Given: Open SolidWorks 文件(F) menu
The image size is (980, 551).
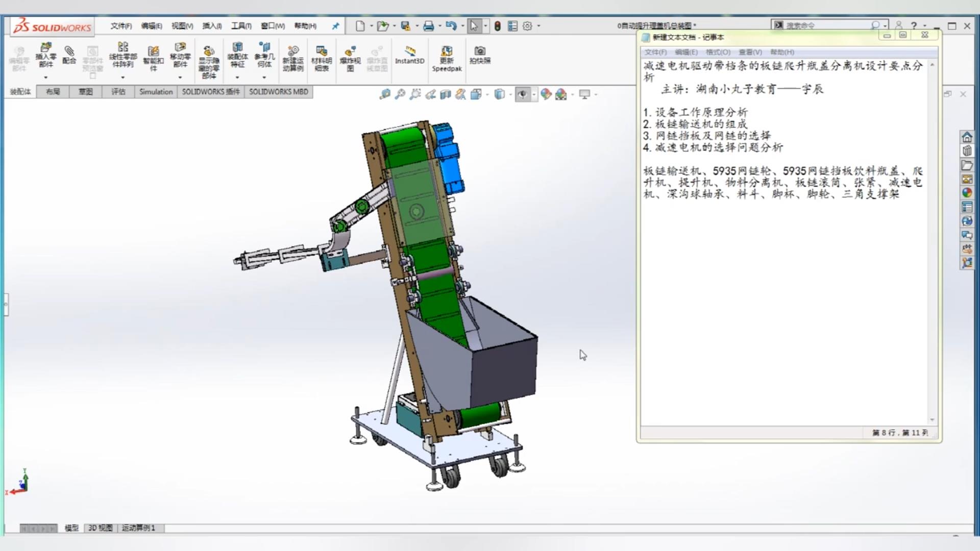Looking at the screenshot, I should click(x=121, y=26).
